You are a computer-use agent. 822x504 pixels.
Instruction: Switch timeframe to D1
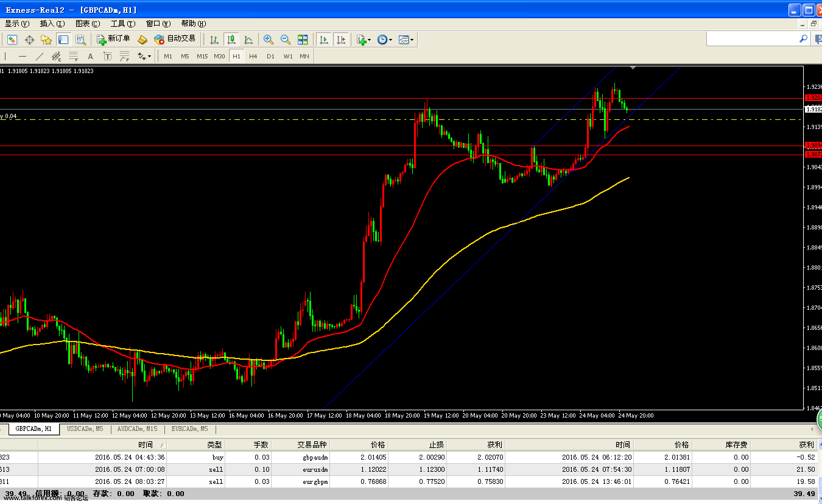click(x=270, y=56)
